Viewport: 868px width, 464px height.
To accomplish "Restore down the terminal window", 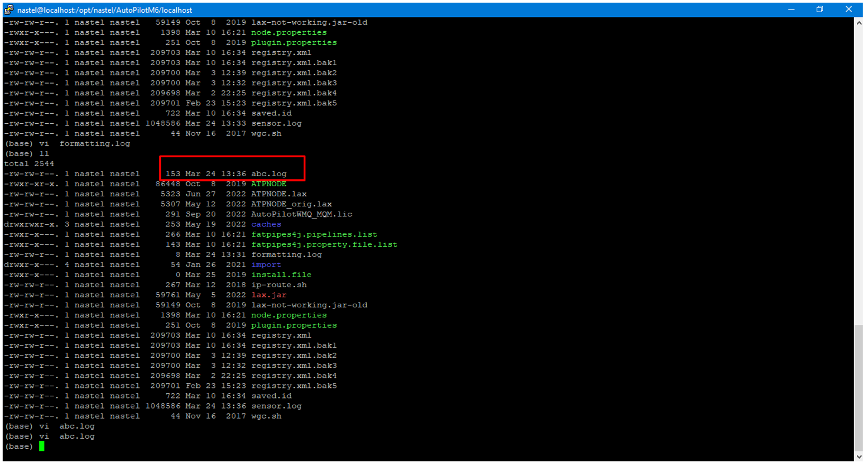I will point(820,10).
